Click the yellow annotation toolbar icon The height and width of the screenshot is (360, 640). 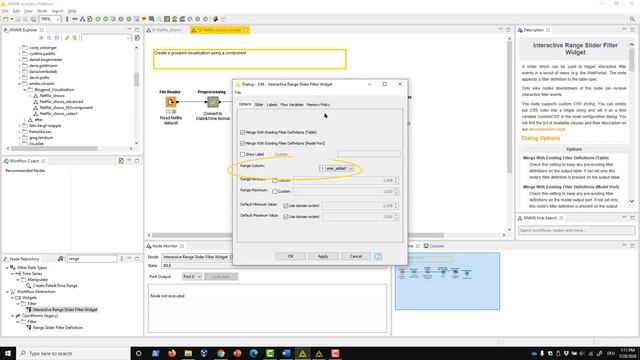point(144,19)
